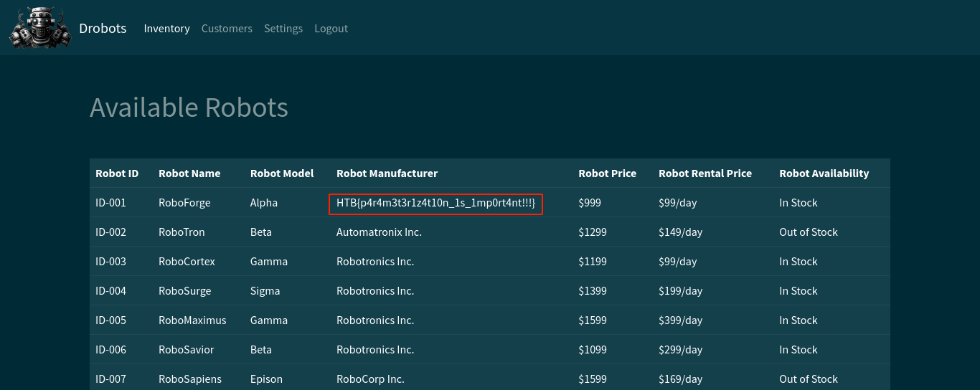Click the Robot Name column header
The height and width of the screenshot is (390, 980).
click(x=189, y=173)
